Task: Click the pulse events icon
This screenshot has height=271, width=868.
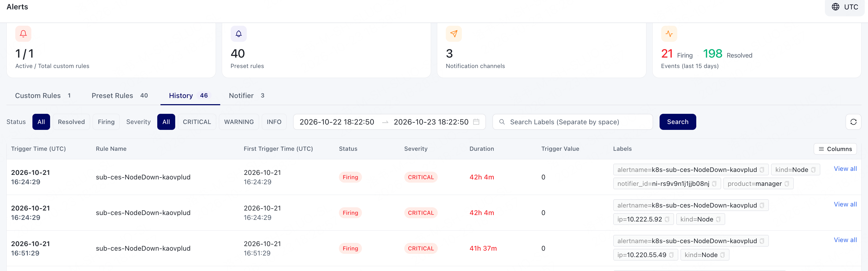Action: coord(669,34)
